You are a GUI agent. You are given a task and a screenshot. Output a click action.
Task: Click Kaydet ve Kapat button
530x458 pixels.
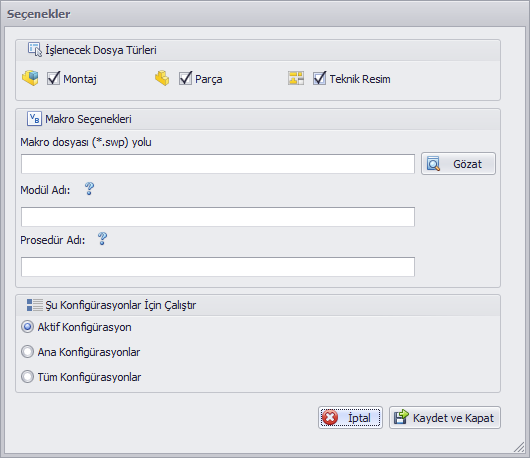coord(445,417)
